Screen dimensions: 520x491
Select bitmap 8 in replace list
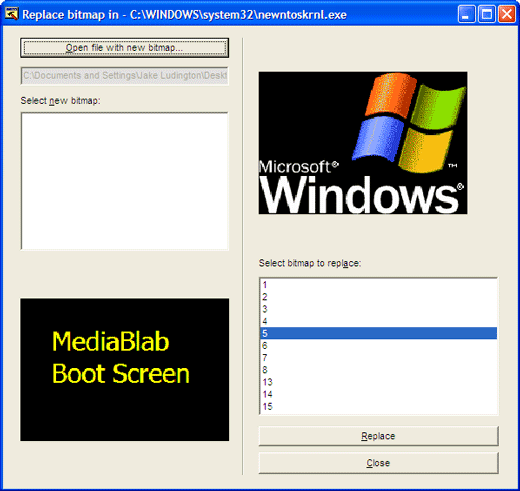378,370
